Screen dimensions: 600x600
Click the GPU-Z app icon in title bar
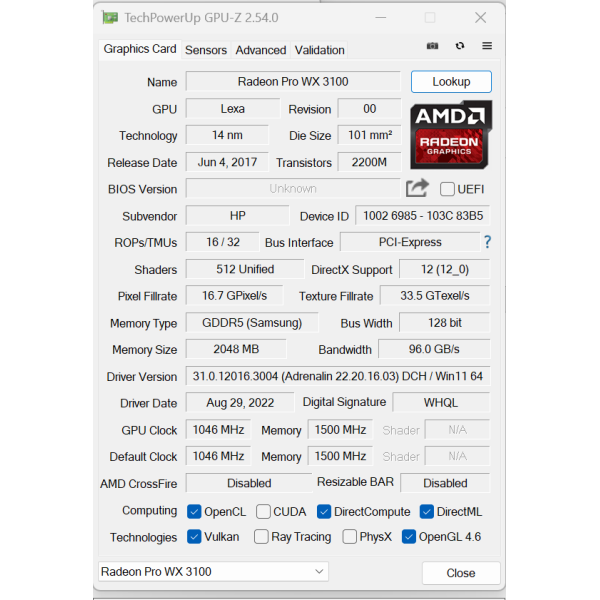click(x=110, y=18)
